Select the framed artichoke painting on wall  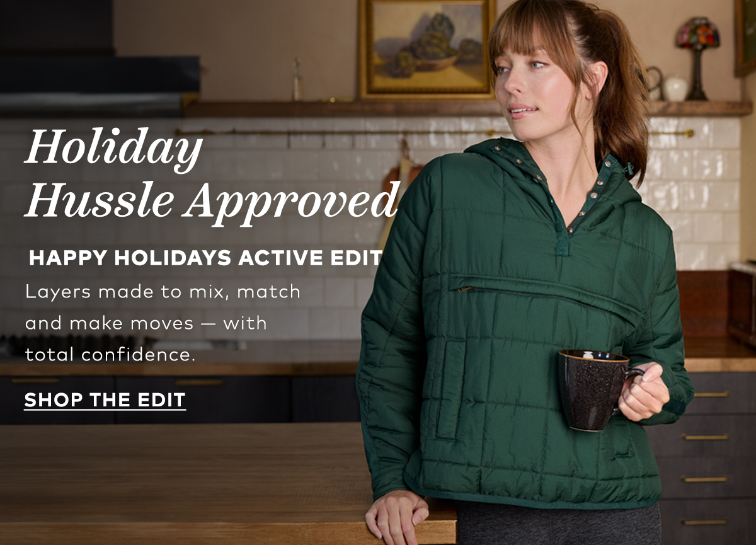pyautogui.click(x=428, y=49)
